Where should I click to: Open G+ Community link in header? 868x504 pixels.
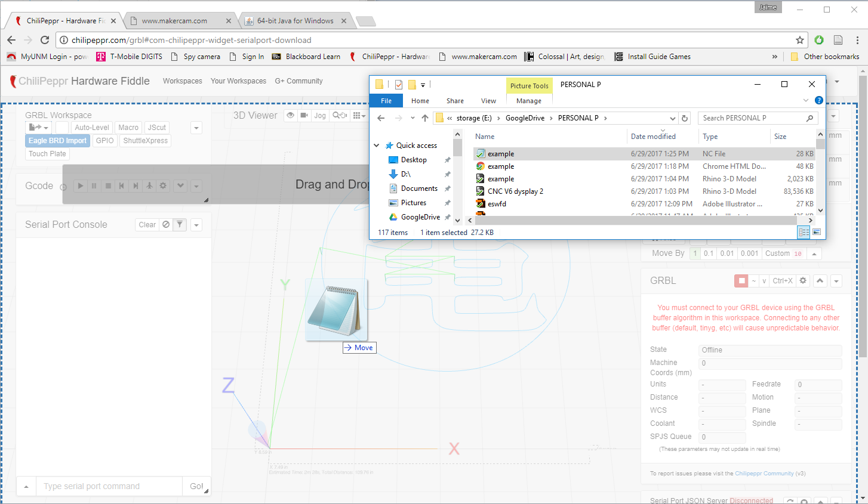pos(298,81)
